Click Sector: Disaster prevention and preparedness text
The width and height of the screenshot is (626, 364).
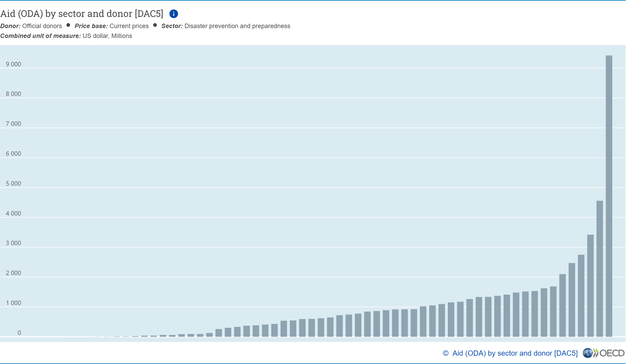coord(226,26)
